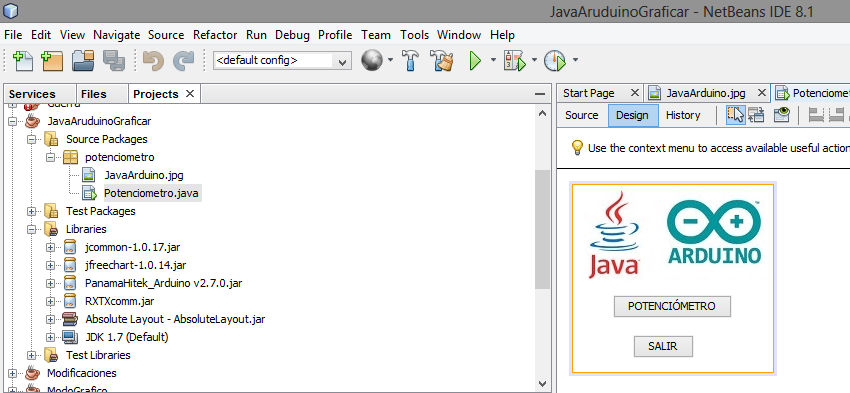The width and height of the screenshot is (850, 393).
Task: Click the Preview Design eye icon
Action: tap(781, 114)
